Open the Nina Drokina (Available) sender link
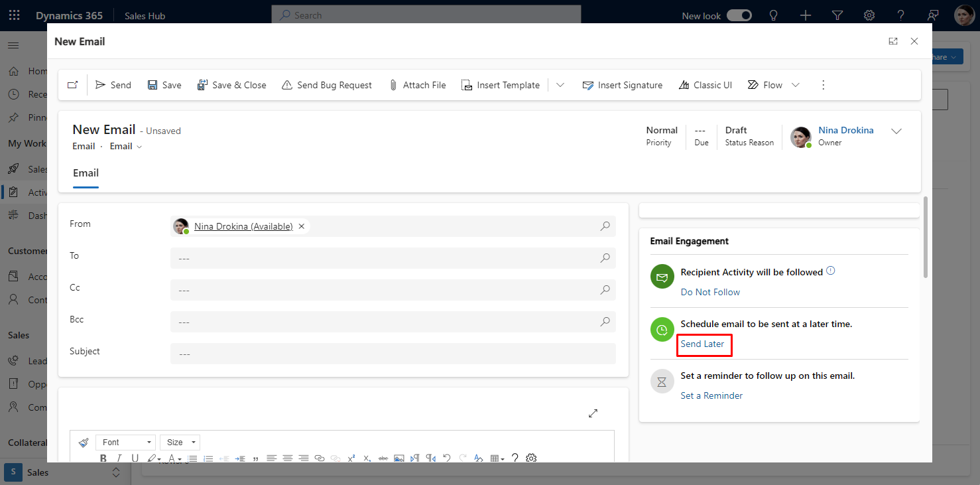This screenshot has height=485, width=980. [x=243, y=226]
